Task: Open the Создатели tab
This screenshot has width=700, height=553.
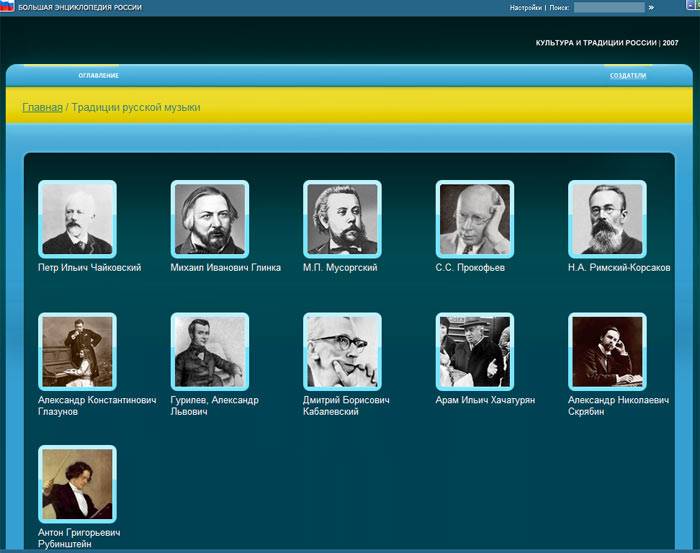Action: click(628, 75)
